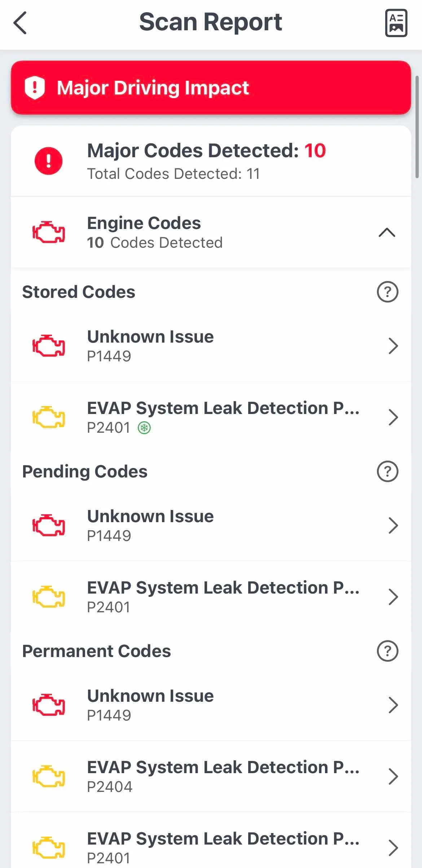Open pending P2401 details via chevron
Viewport: 422px width, 868px height.
click(393, 597)
